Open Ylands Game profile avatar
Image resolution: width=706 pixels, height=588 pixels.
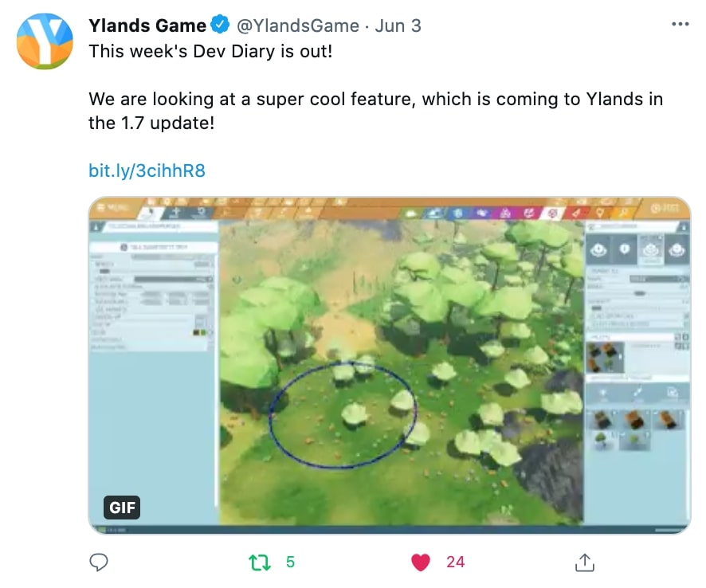pos(45,41)
